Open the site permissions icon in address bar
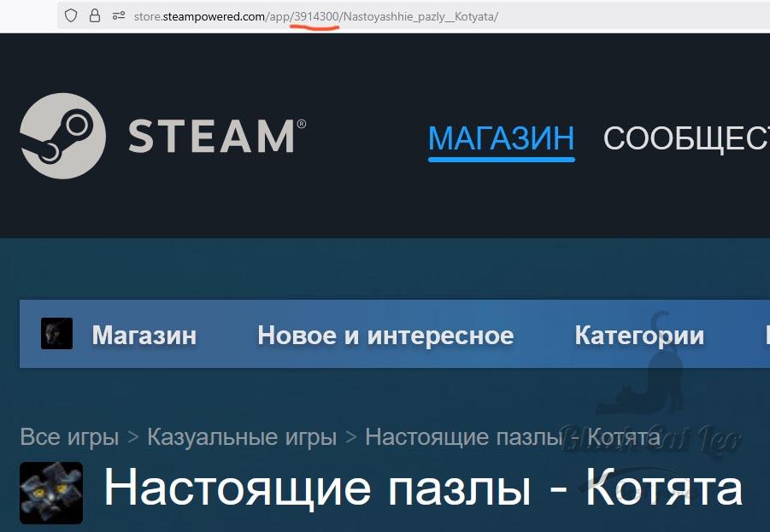 (118, 16)
